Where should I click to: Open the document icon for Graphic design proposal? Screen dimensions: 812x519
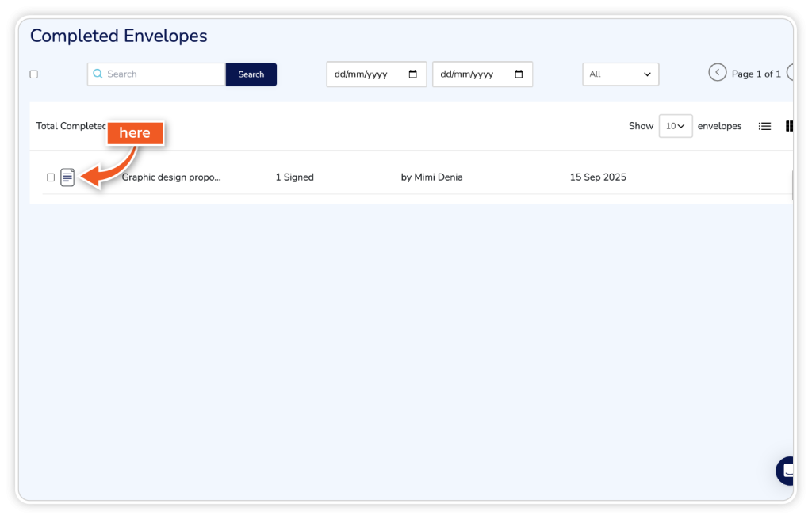tap(67, 177)
